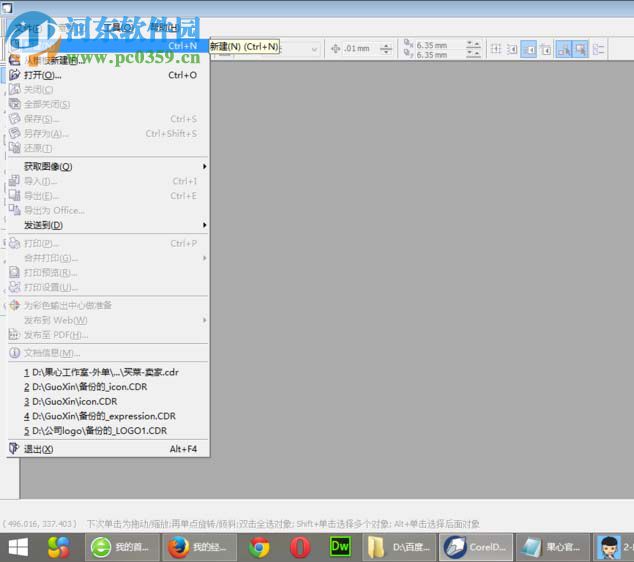The height and width of the screenshot is (562, 634).
Task: Open the Options icon on property bar
Action: coord(598,49)
